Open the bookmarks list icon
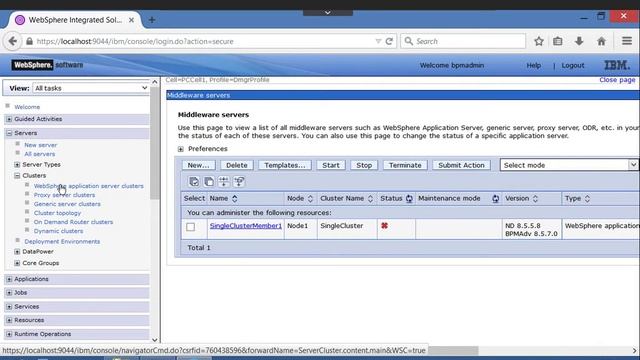This screenshot has height=360, width=640. pos(558,41)
